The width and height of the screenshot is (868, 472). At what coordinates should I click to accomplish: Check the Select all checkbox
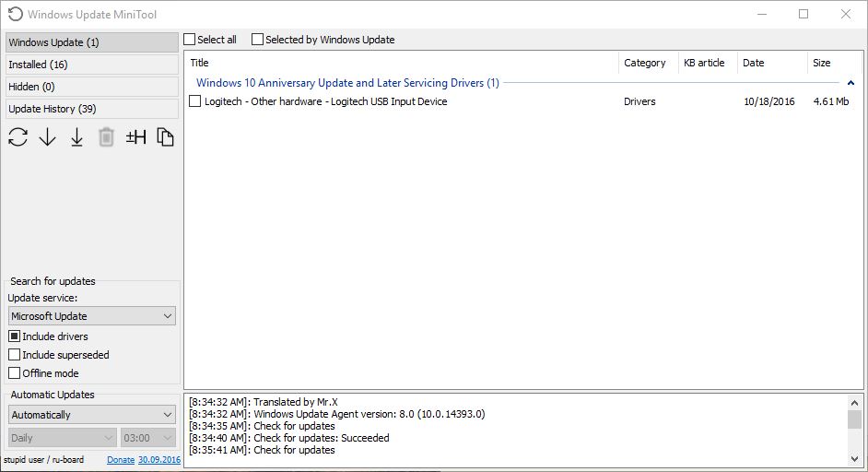pyautogui.click(x=190, y=40)
